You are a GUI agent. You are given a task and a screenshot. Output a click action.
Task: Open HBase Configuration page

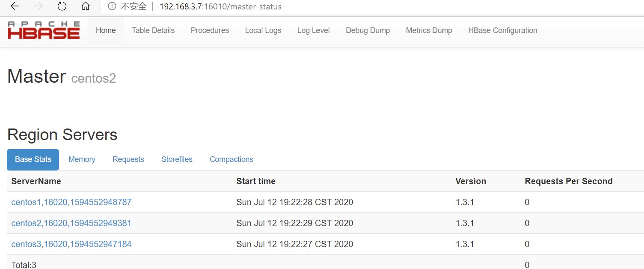click(x=503, y=30)
